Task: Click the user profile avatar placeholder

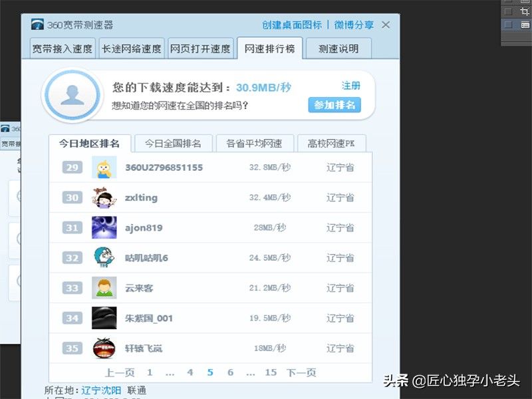Action: 72,95
